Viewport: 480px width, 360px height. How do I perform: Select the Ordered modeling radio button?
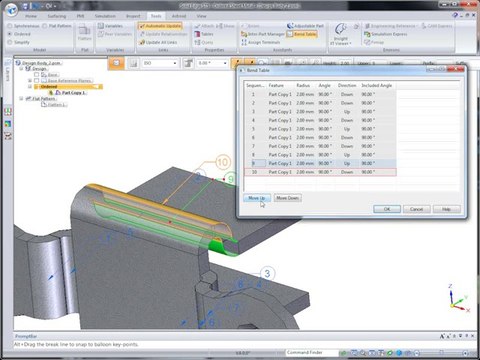click(x=19, y=34)
